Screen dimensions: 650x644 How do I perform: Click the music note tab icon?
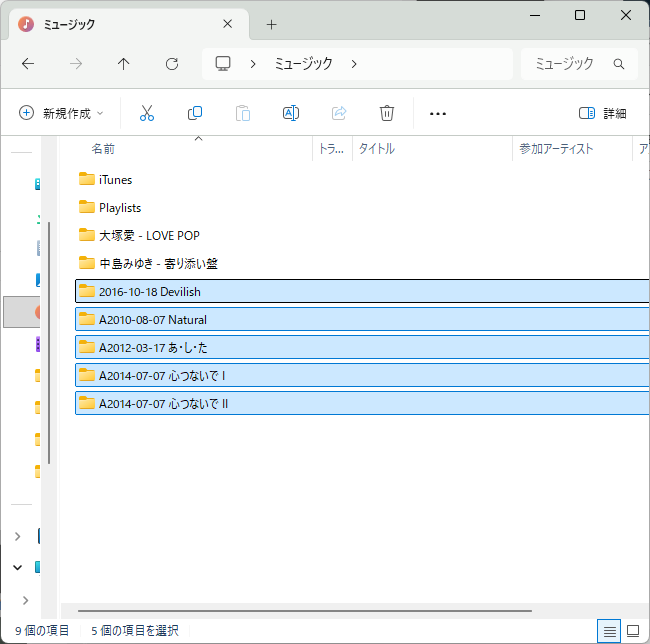click(26, 24)
